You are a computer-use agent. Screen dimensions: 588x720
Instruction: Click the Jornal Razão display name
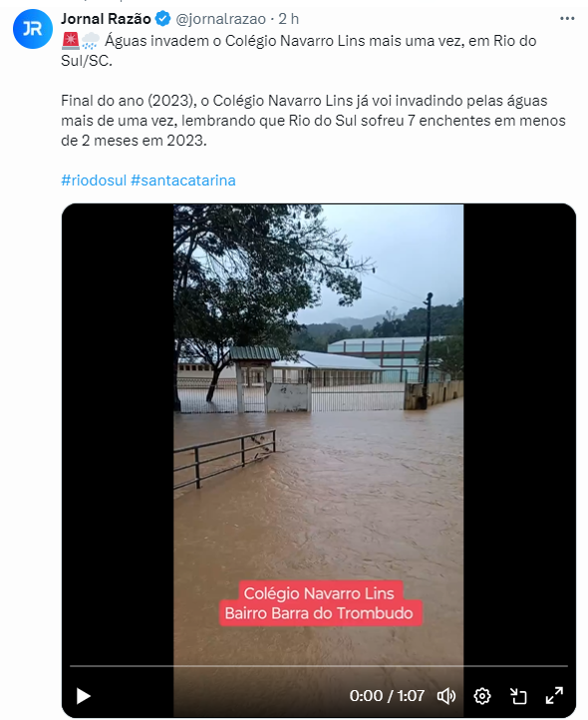[x=106, y=19]
